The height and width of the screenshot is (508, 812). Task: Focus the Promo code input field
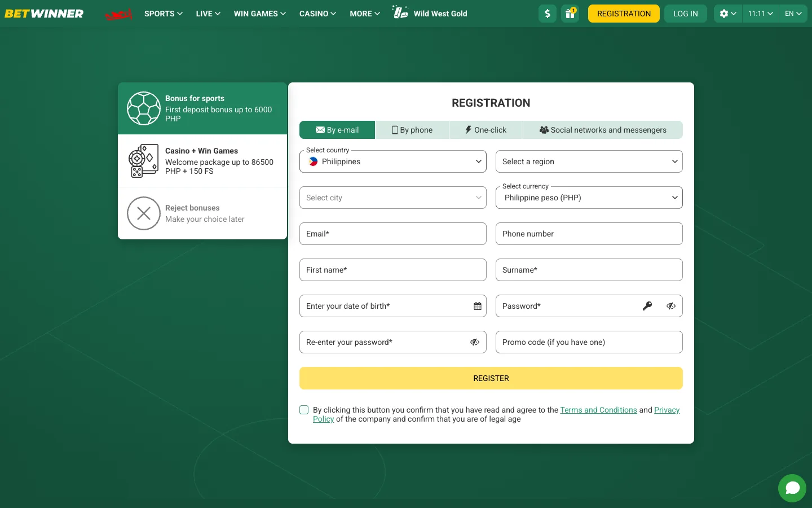tap(589, 342)
